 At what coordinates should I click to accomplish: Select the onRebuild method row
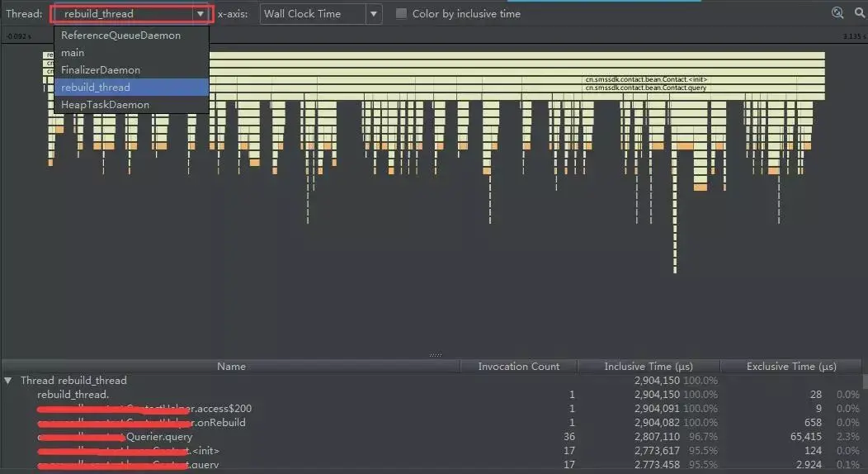click(x=432, y=423)
